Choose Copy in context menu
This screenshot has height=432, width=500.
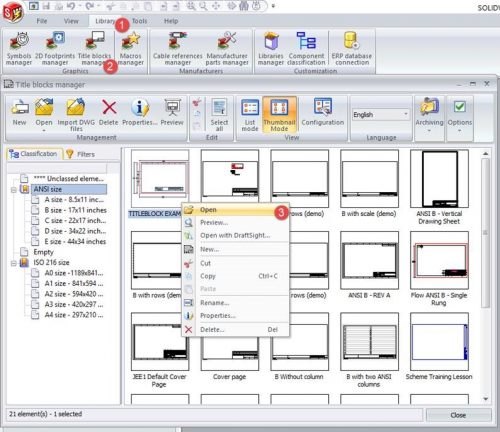(x=235, y=276)
